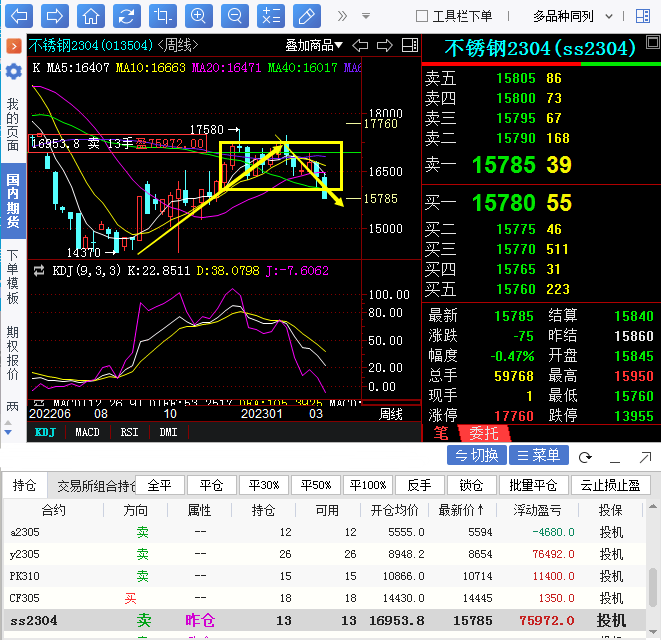Switch to next contract with chart right arrow

coord(384,45)
